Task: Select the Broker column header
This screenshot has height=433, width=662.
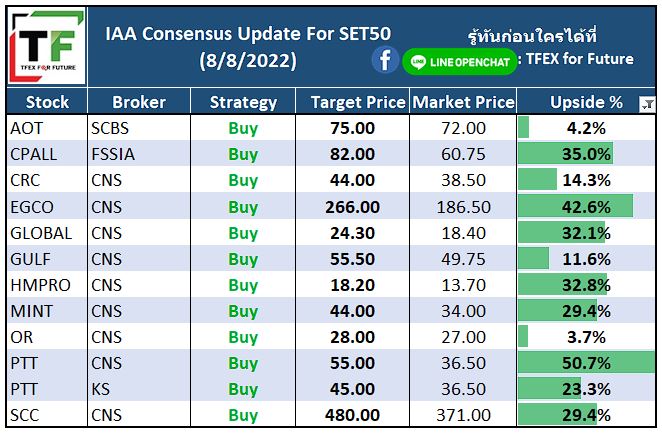Action: tap(138, 102)
